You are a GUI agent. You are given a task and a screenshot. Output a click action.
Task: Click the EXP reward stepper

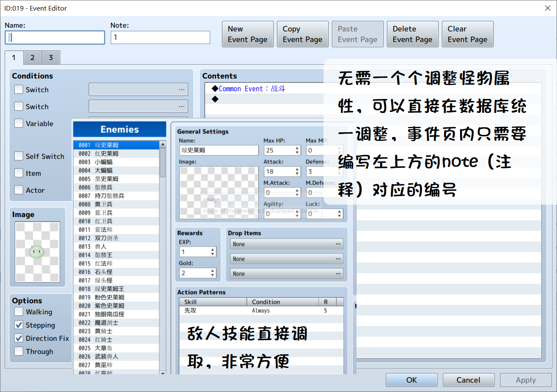[198, 252]
